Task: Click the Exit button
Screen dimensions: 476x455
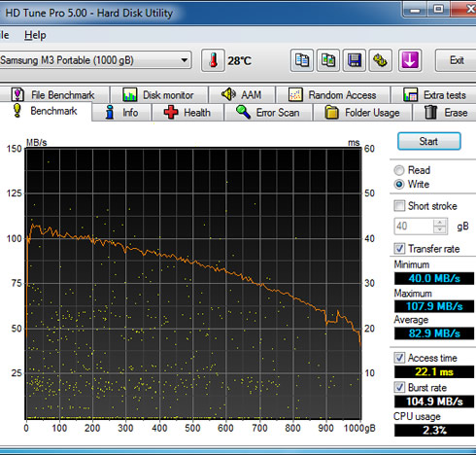Action: 457,60
